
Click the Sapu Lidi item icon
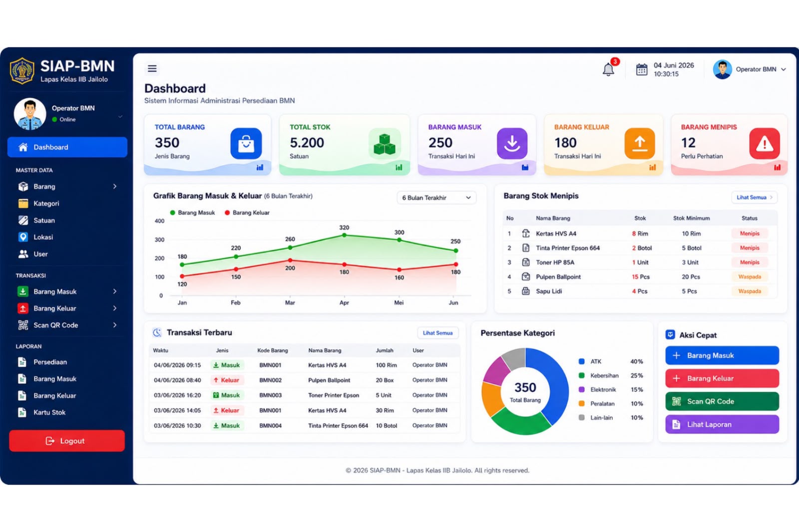[x=526, y=291]
